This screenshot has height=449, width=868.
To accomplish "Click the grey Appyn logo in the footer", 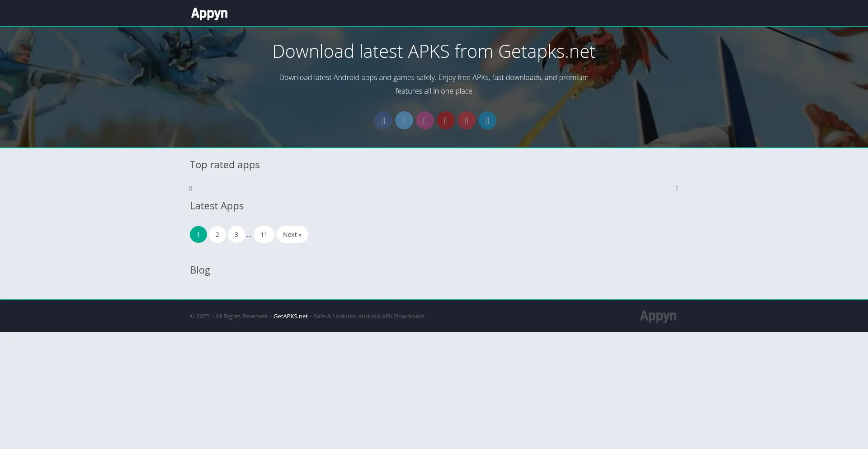I will click(x=658, y=316).
